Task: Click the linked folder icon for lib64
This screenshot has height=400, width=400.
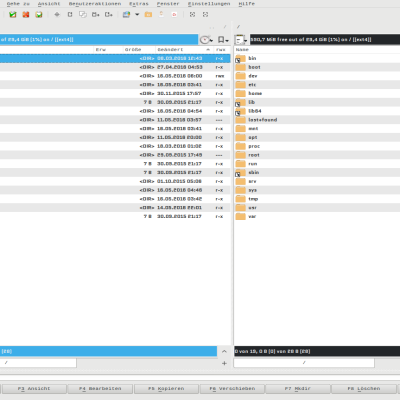Action: [240, 111]
